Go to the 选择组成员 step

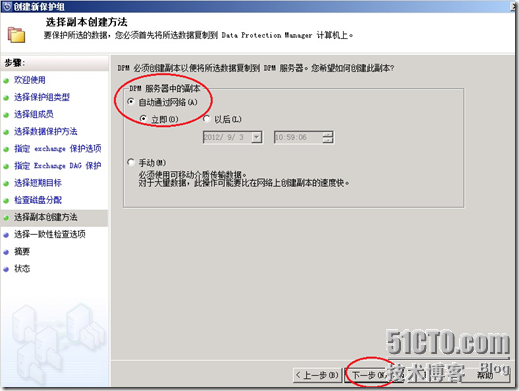[34, 114]
